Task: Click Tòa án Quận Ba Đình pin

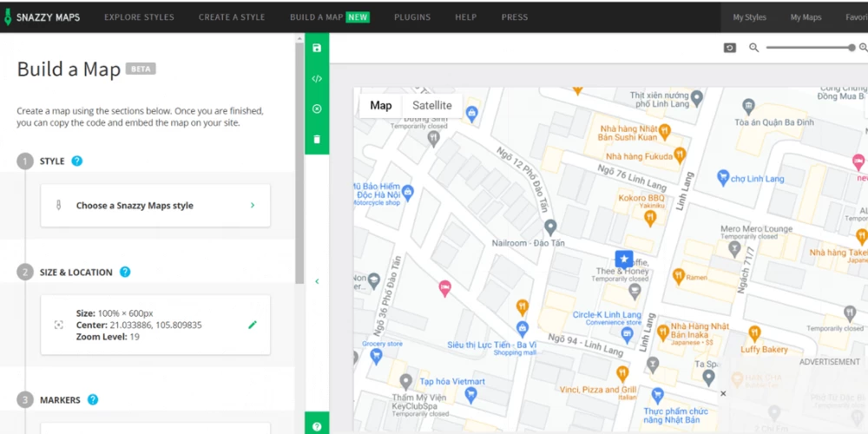Action: [749, 106]
